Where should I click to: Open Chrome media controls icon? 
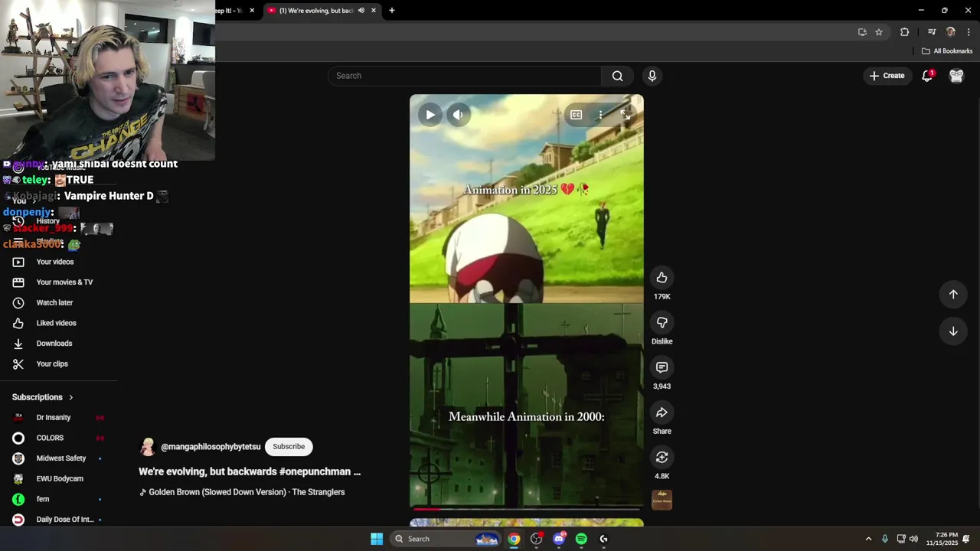click(932, 32)
